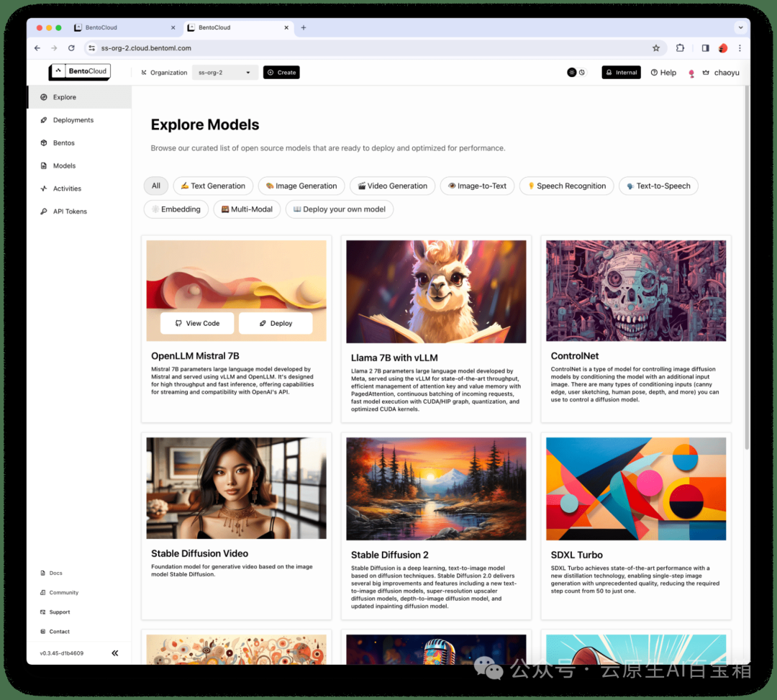The height and width of the screenshot is (700, 777).
Task: Filter by Text Generation
Action: (213, 186)
